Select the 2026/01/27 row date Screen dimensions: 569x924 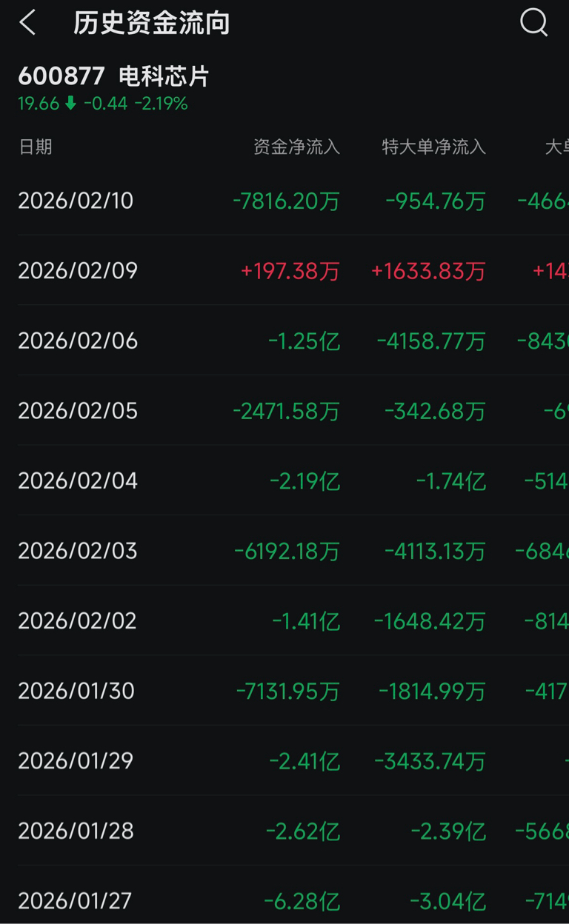[75, 900]
